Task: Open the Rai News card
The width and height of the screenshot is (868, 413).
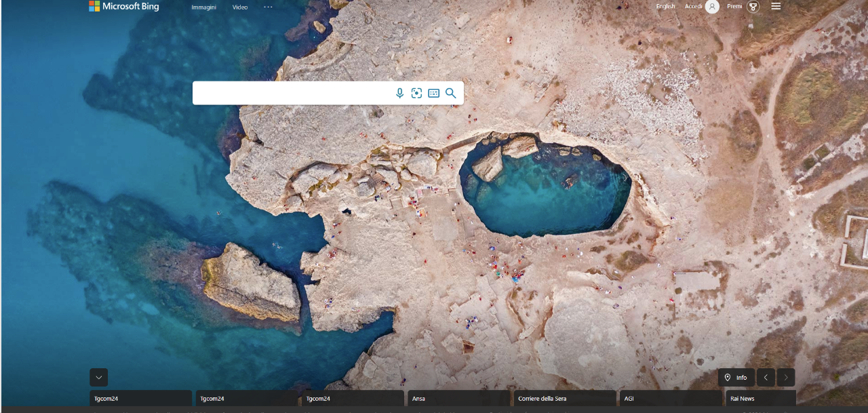Action: pyautogui.click(x=761, y=398)
